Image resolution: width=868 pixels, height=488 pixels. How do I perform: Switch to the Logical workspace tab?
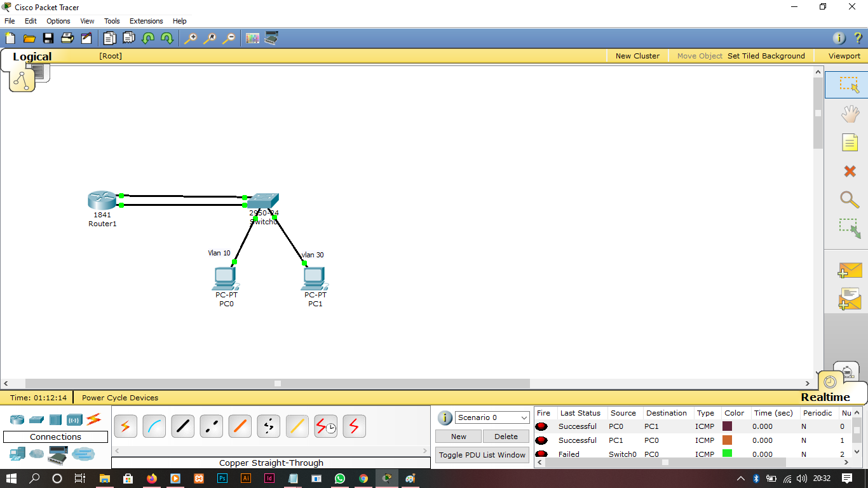click(32, 57)
